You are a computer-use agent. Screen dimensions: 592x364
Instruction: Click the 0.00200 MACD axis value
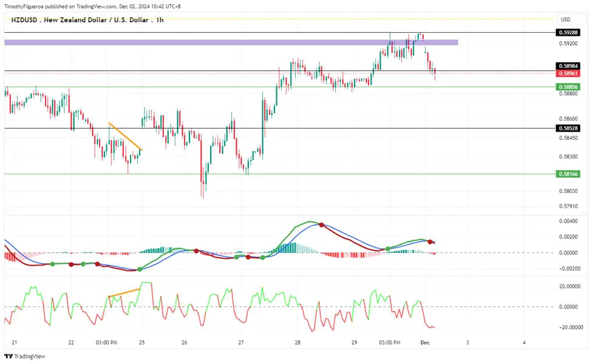pyautogui.click(x=568, y=237)
